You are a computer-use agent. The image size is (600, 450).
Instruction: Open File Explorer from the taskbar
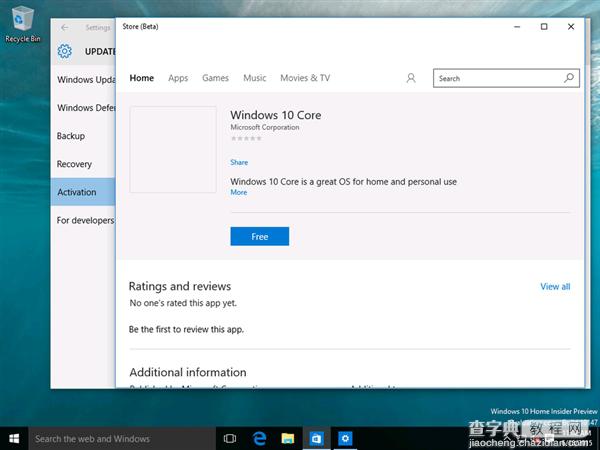pyautogui.click(x=288, y=439)
